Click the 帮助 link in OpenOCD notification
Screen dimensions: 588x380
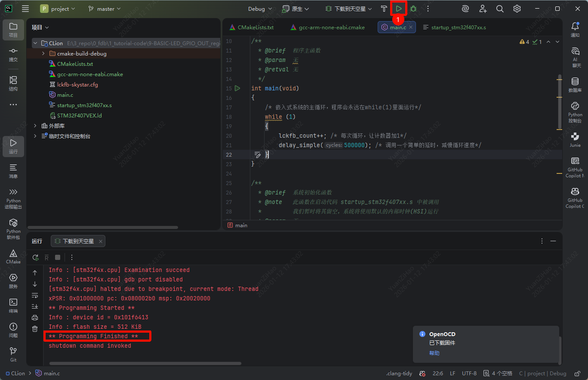click(434, 353)
